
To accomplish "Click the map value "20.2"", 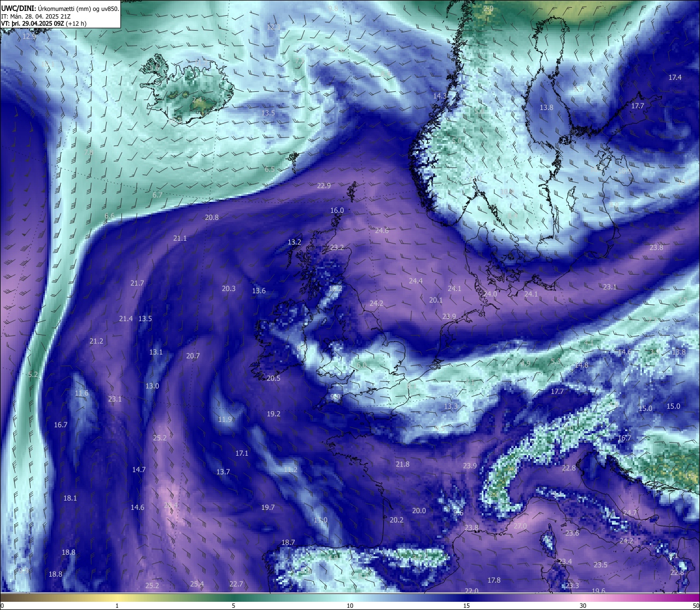I will click(x=396, y=520).
